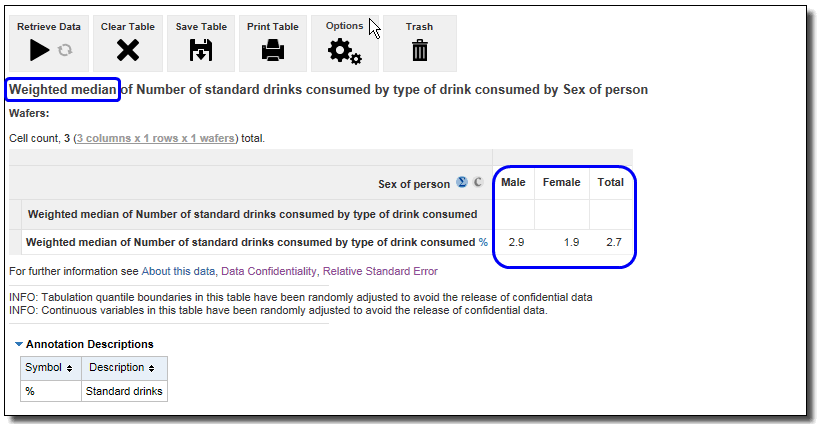819x424 pixels.
Task: Open the Data Confidentiality link
Action: click(268, 271)
